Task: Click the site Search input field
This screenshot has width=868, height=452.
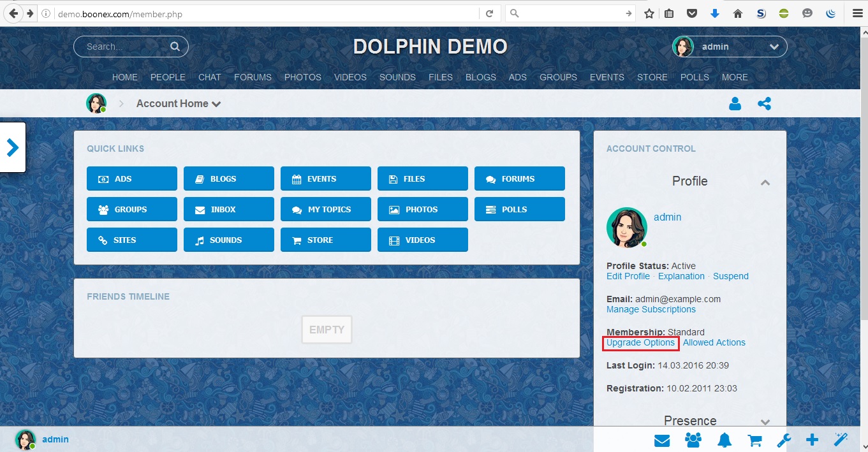Action: [x=126, y=47]
